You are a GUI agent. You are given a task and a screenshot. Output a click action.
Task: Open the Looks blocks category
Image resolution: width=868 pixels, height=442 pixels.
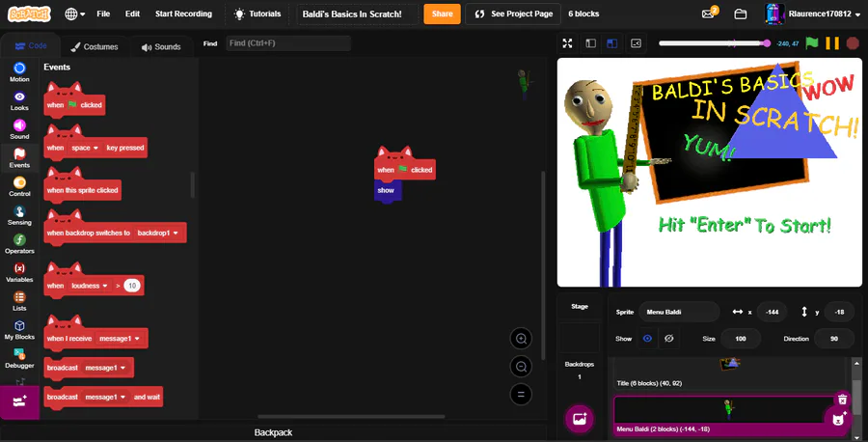pyautogui.click(x=19, y=100)
